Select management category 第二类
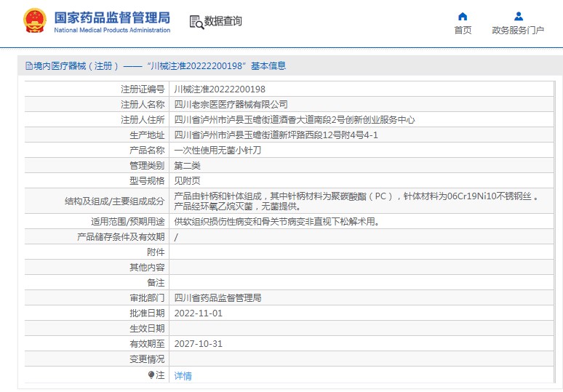Image resolution: width=563 pixels, height=392 pixels. point(188,166)
